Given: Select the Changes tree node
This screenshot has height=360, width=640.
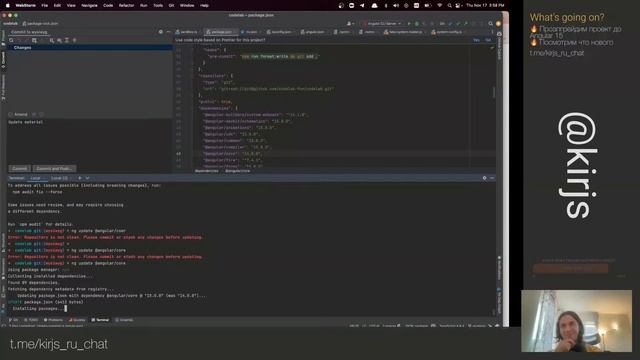Looking at the screenshot, I should 89,47.
